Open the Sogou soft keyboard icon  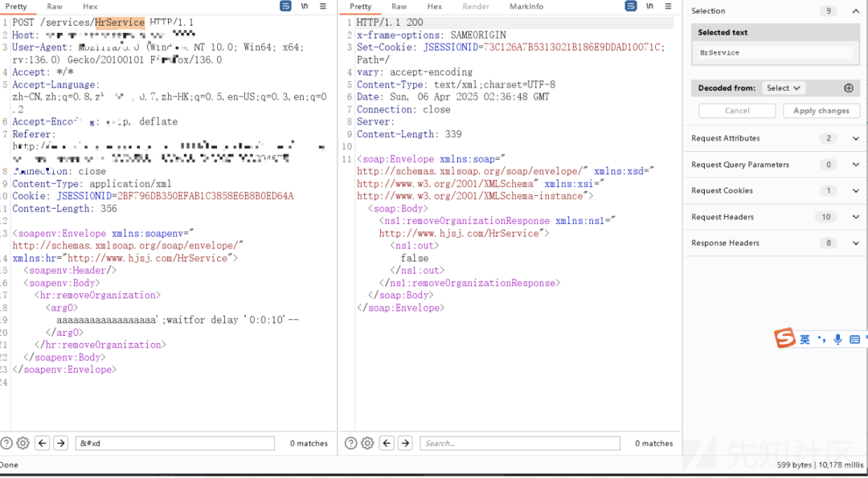click(x=854, y=339)
